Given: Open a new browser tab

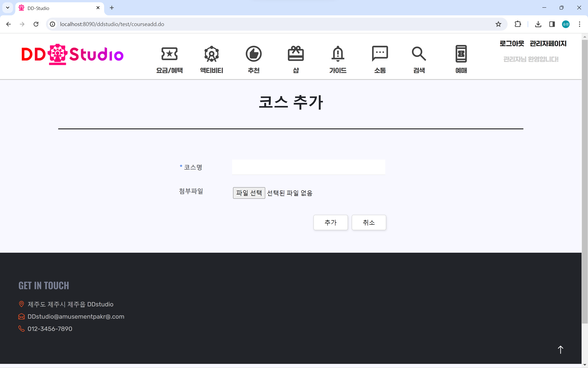Looking at the screenshot, I should click(112, 8).
